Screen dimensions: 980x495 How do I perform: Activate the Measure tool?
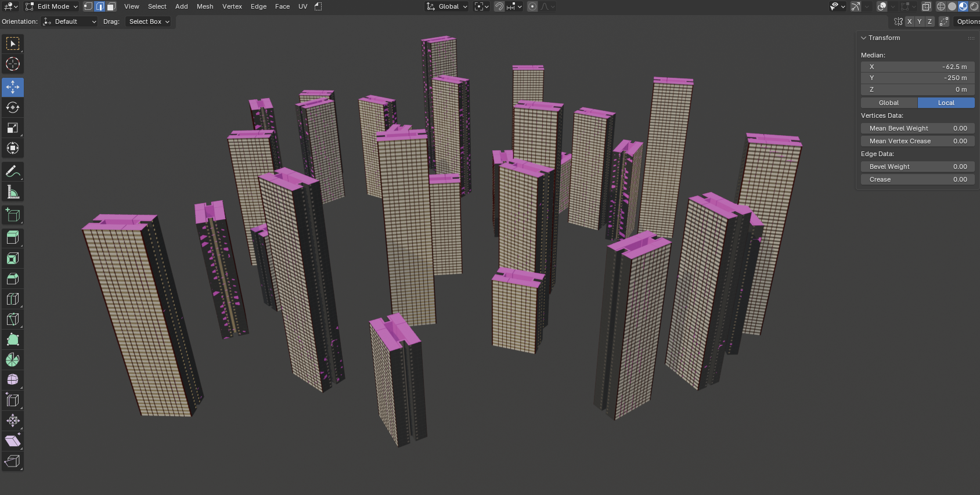pos(13,192)
